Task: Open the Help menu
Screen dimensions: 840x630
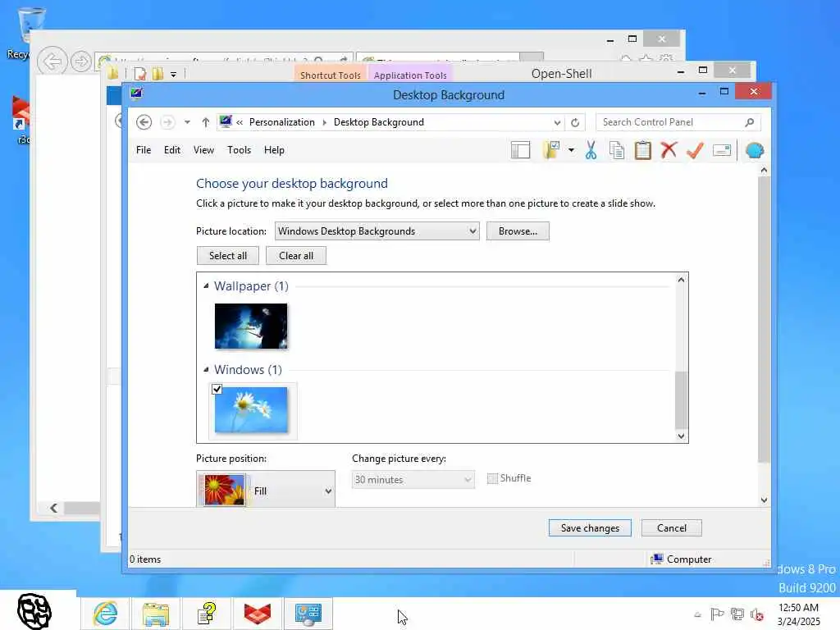Action: [274, 150]
